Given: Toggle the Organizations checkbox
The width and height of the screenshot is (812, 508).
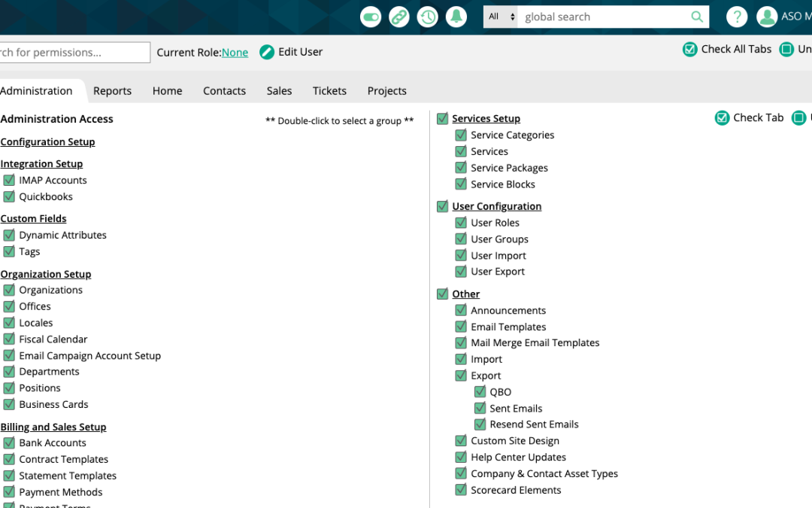Looking at the screenshot, I should coord(9,290).
